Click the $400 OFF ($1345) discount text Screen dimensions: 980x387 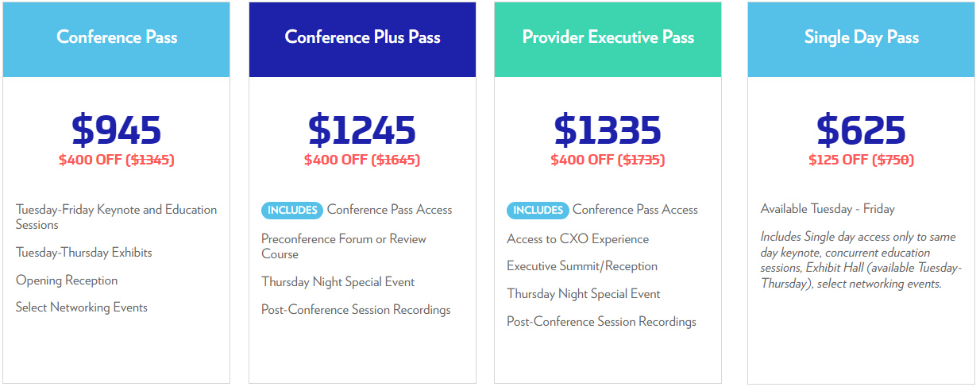tap(117, 160)
